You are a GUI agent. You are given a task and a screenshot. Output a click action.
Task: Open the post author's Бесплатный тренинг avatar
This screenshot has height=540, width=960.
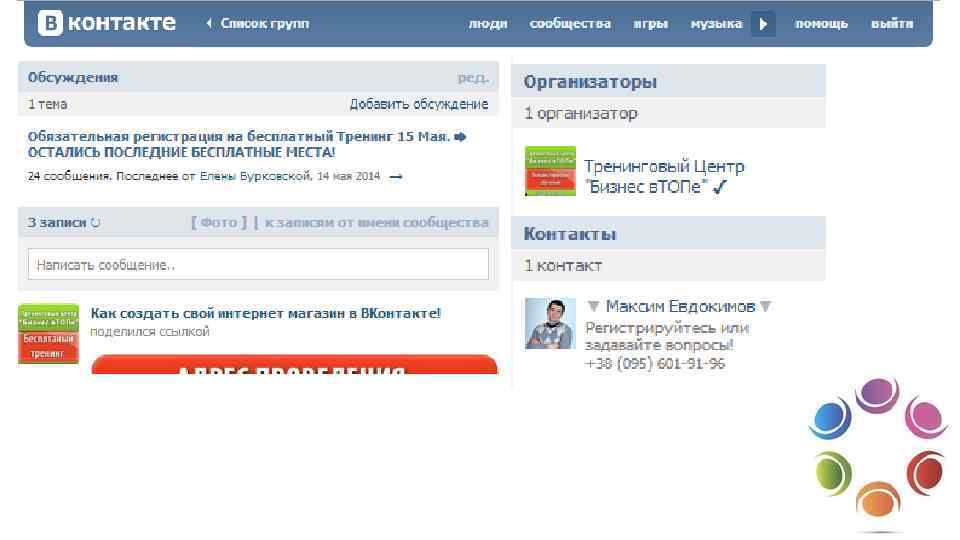pos(48,334)
